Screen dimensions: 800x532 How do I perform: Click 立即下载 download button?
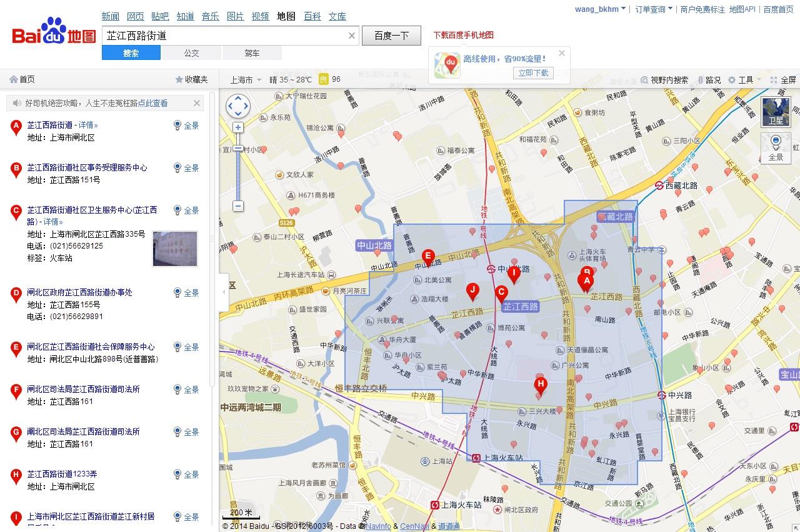(533, 72)
